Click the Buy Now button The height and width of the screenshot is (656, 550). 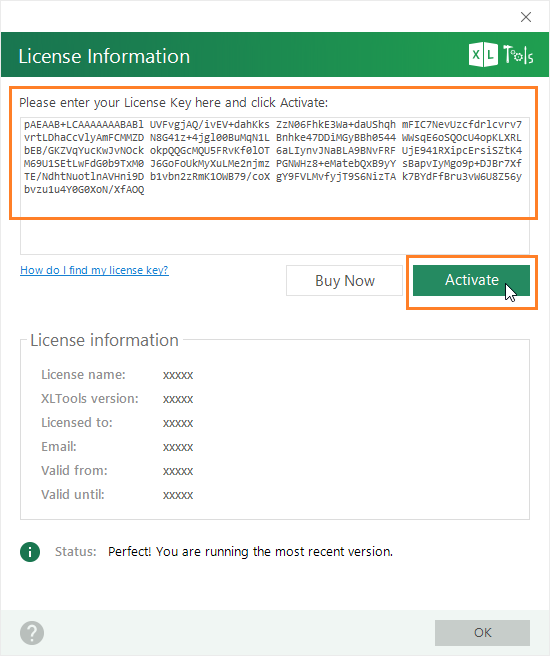[x=345, y=280]
